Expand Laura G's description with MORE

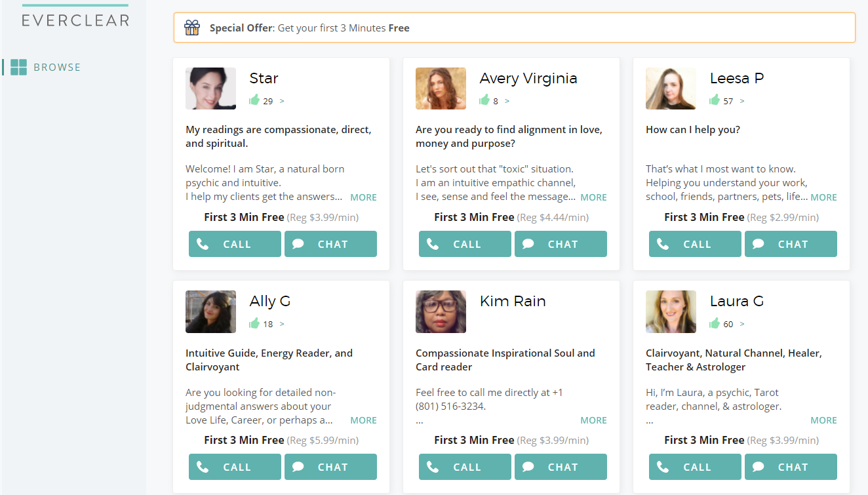[x=823, y=420]
